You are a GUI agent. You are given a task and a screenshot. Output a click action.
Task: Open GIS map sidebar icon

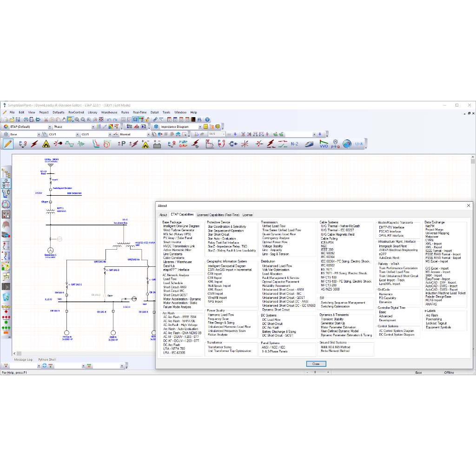click(x=6, y=266)
